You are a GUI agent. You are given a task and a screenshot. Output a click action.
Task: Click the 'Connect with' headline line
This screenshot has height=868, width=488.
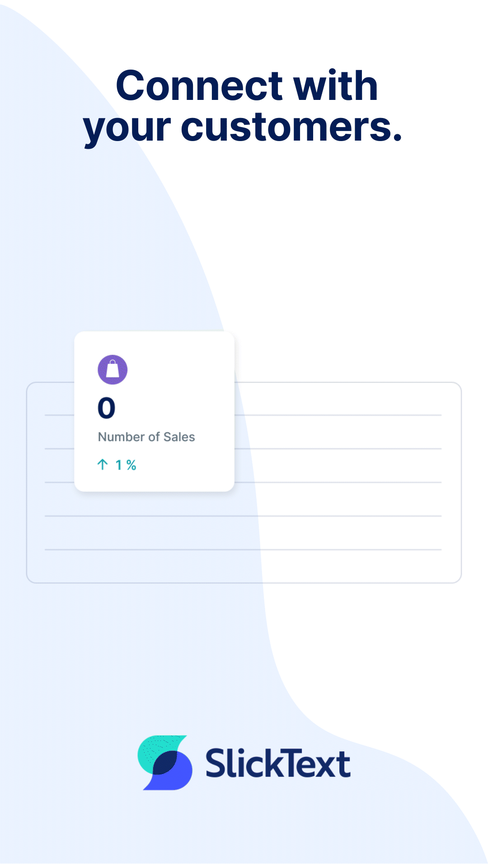pos(247,85)
